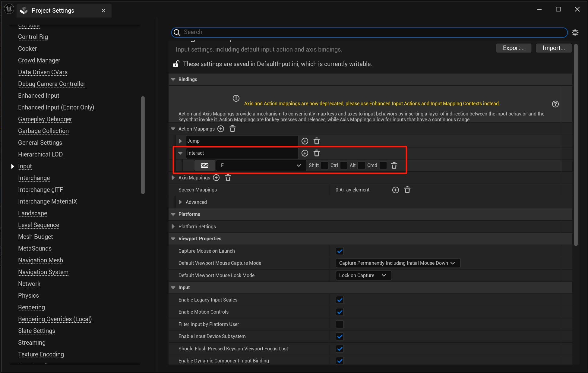
Task: Open Hierarchical LOD settings
Action: point(40,154)
